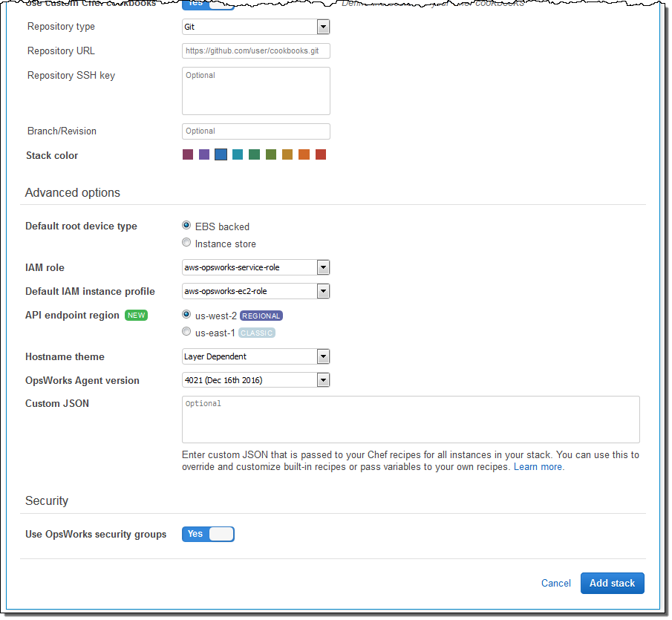Click the Branch/Revision input field
Viewport: 672px width, 620px height.
[256, 131]
